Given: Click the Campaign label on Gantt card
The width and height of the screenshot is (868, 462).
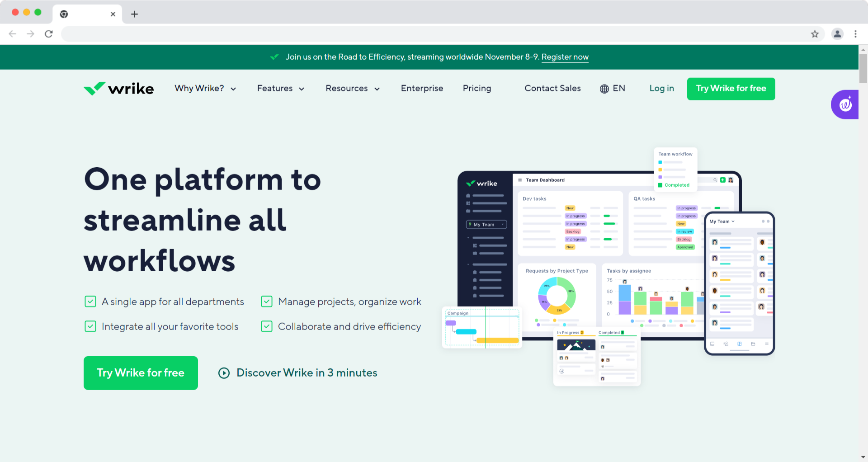Looking at the screenshot, I should click(x=458, y=313).
